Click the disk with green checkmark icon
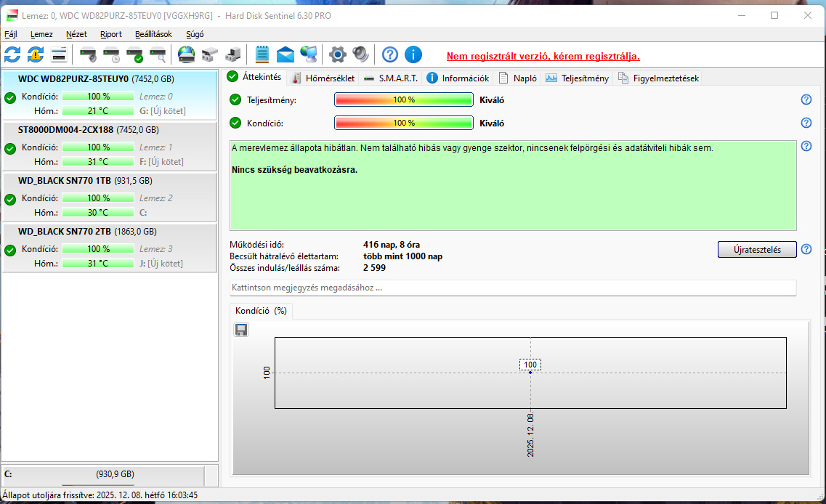 pos(134,54)
